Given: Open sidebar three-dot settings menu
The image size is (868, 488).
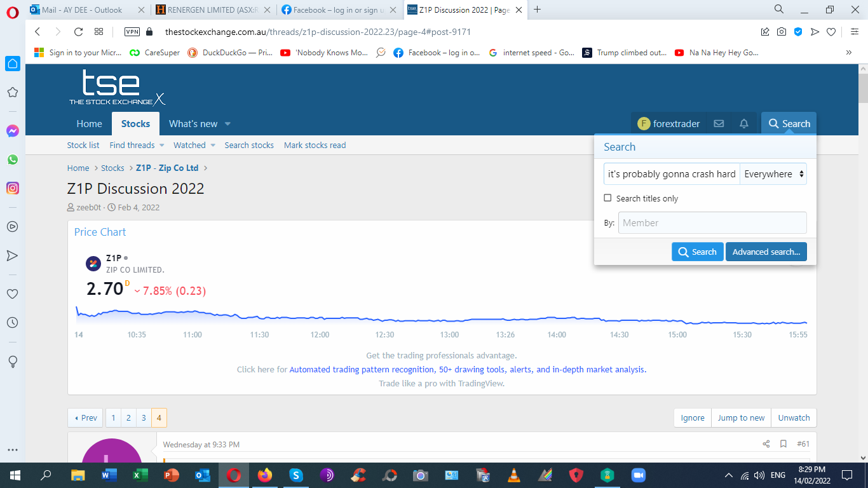Looking at the screenshot, I should (x=12, y=449).
